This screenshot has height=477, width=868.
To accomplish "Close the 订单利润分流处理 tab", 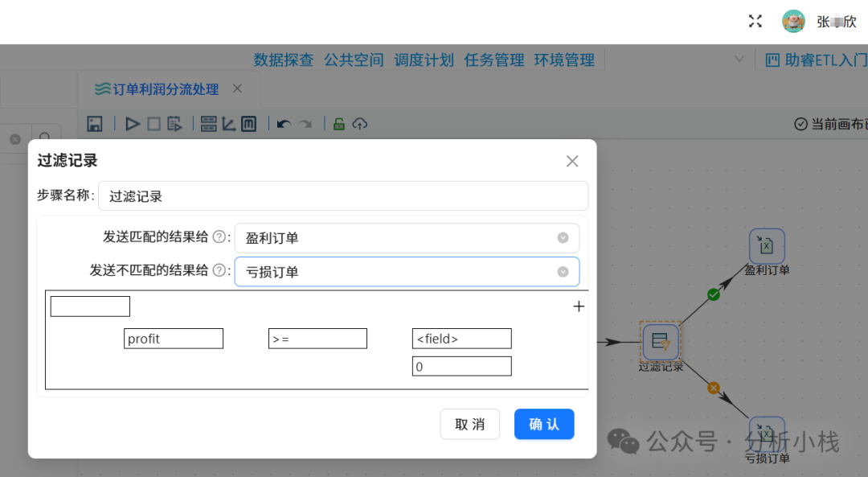I will (x=237, y=88).
